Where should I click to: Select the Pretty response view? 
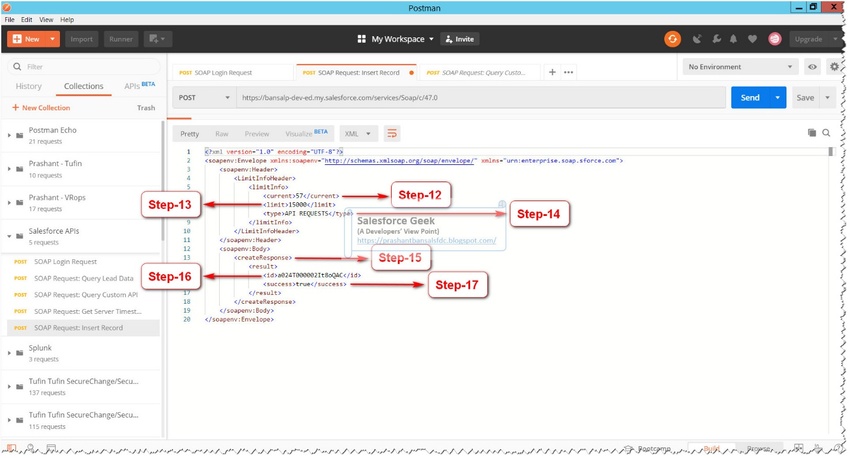pos(190,134)
